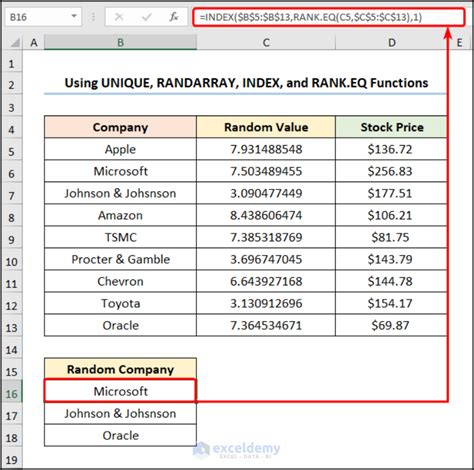Select random value 3.130912696
474x470 pixels.
266,303
